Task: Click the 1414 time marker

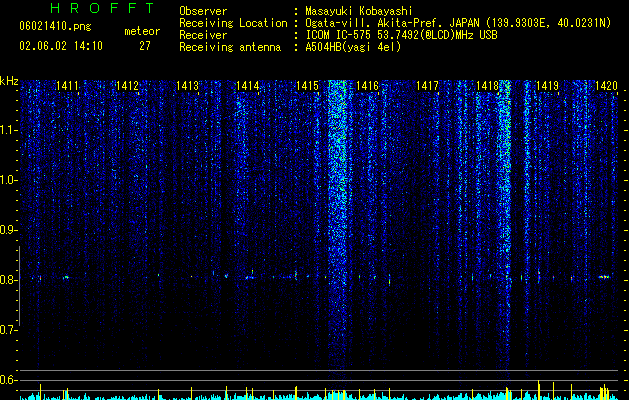Action: [x=247, y=85]
